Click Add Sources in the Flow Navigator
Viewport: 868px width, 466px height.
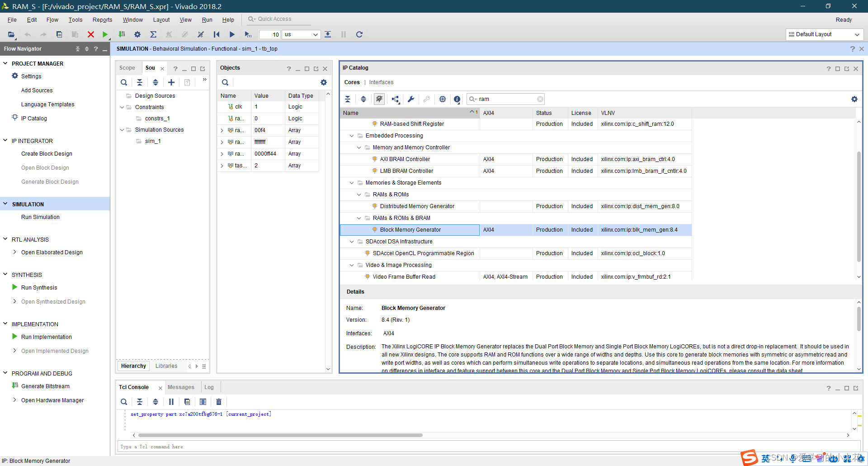[37, 90]
